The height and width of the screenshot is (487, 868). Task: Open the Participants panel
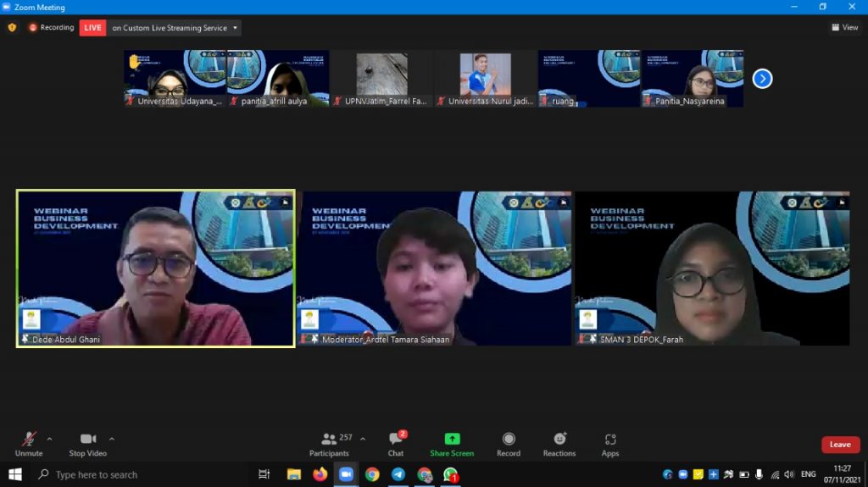329,443
